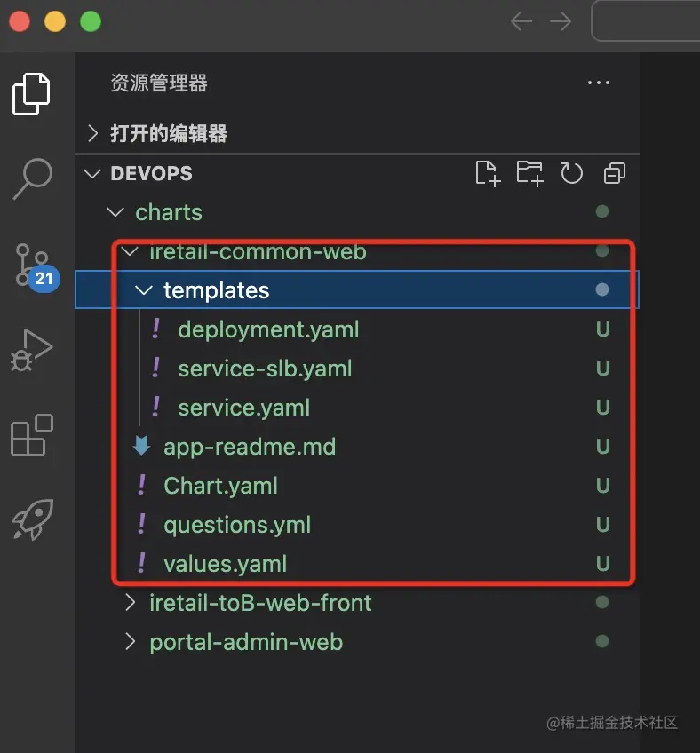Screen dimensions: 700x753
Task: Refresh the Explorer file tree
Action: click(x=572, y=173)
